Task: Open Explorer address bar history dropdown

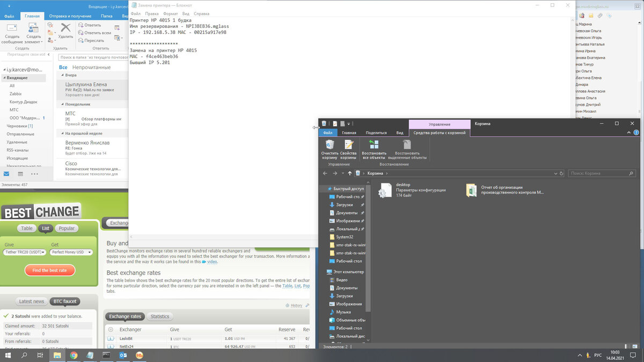Action: pos(554,173)
